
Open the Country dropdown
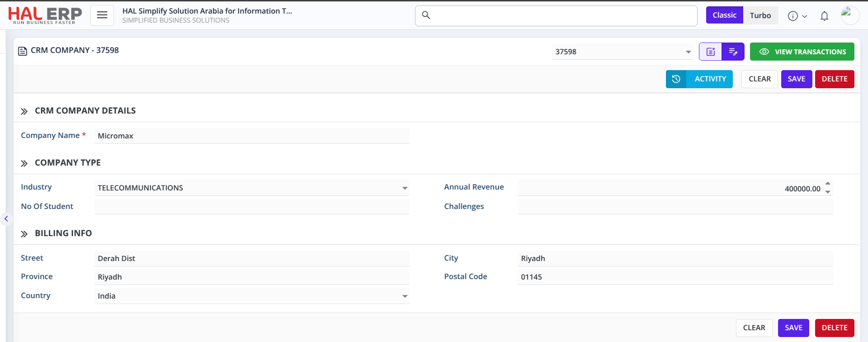(405, 296)
